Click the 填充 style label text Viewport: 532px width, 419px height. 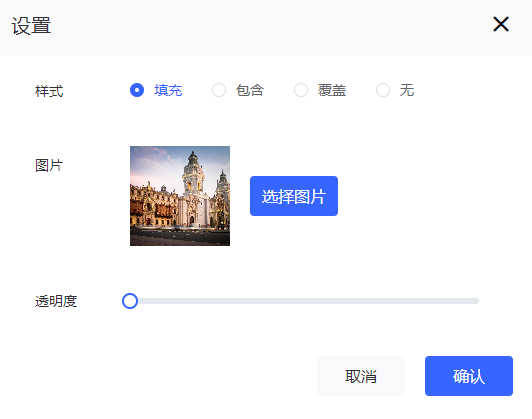coord(168,91)
